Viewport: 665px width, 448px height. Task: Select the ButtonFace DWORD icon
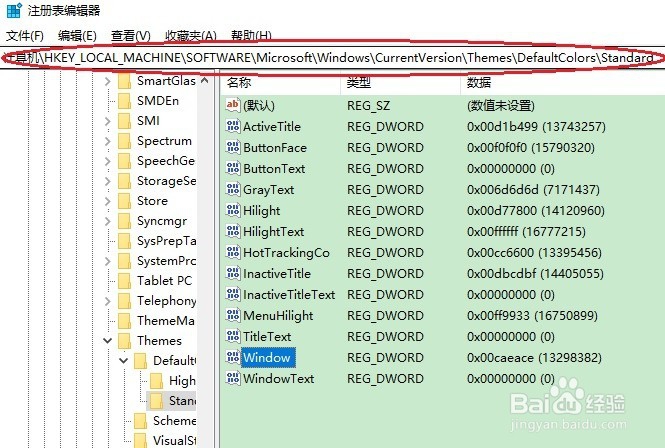233,147
